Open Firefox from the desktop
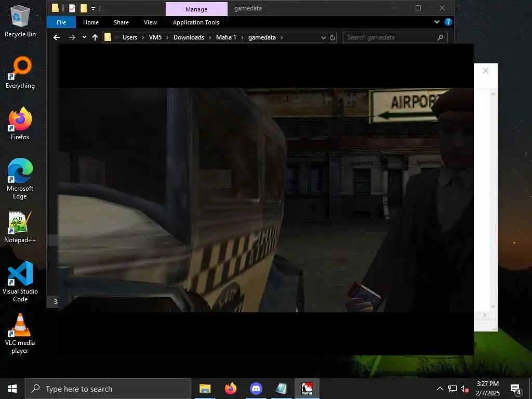Screen dimensions: 532x399 tap(20, 124)
